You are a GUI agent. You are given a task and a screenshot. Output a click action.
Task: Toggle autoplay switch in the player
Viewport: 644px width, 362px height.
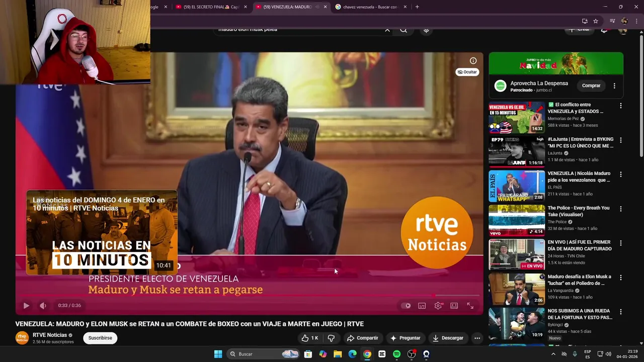click(406, 306)
